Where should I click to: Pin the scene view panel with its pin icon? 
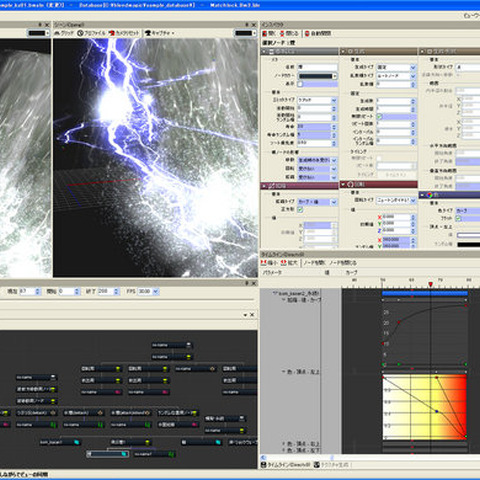pos(247,25)
